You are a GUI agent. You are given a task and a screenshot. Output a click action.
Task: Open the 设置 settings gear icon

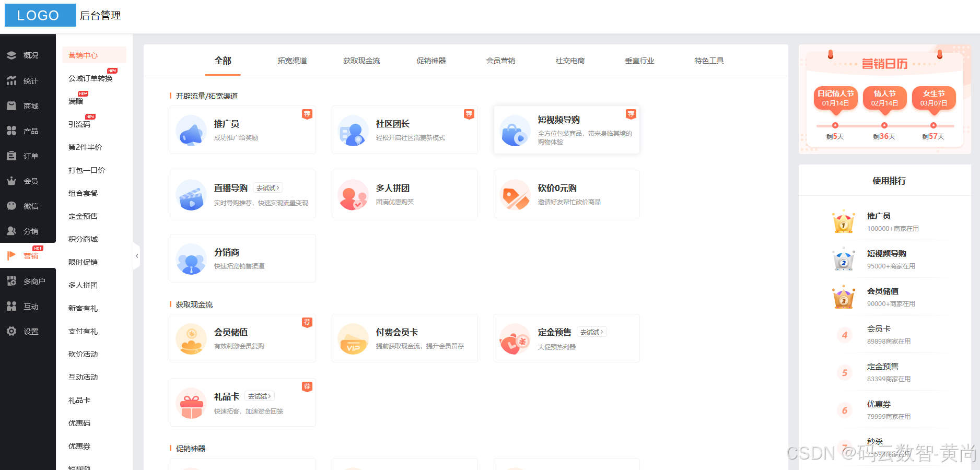[x=11, y=331]
